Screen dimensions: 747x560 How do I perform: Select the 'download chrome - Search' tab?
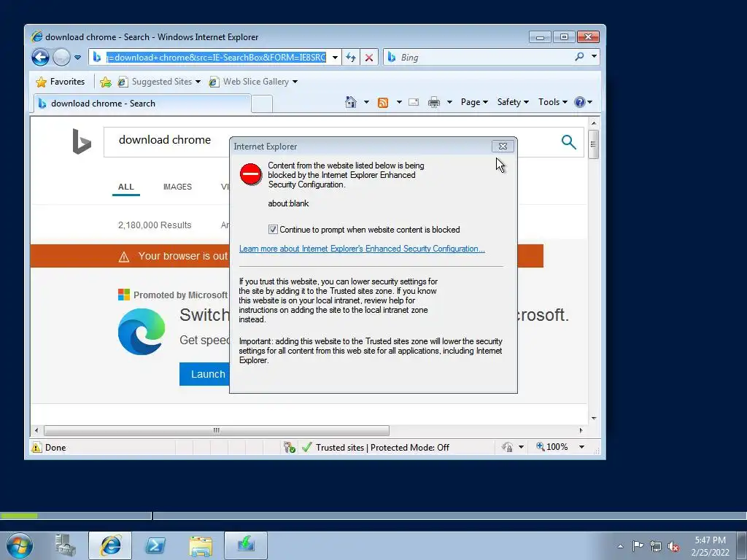[142, 104]
